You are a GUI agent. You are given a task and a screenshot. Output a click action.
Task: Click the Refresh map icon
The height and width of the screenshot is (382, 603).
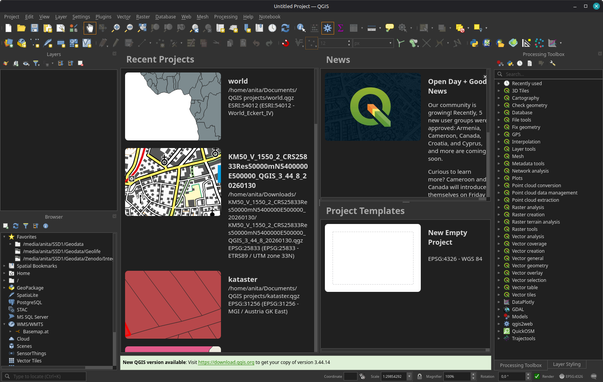[x=285, y=28]
